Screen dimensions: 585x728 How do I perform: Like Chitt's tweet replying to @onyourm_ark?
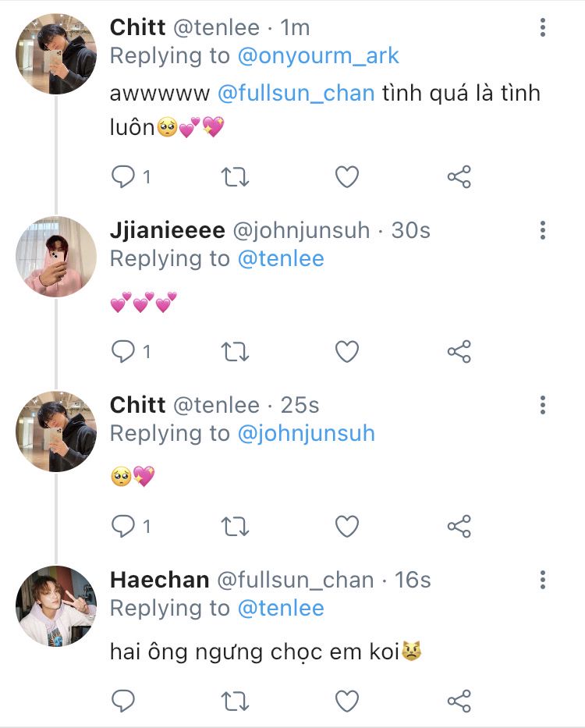(x=346, y=177)
